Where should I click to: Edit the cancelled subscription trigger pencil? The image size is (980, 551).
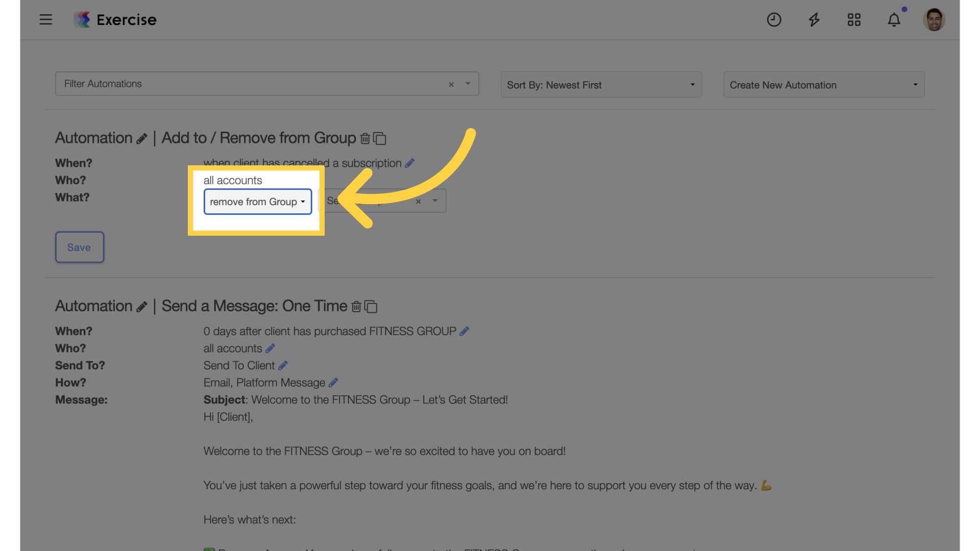pos(410,163)
